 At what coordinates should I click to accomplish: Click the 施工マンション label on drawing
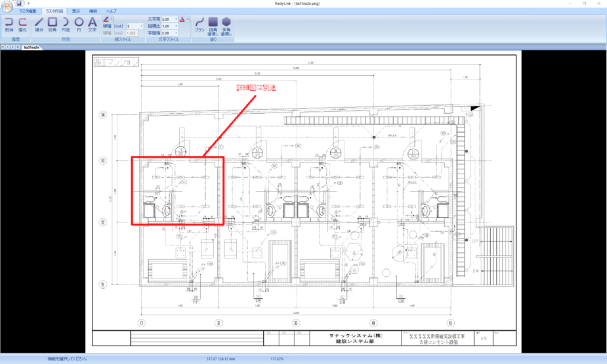[x=116, y=62]
